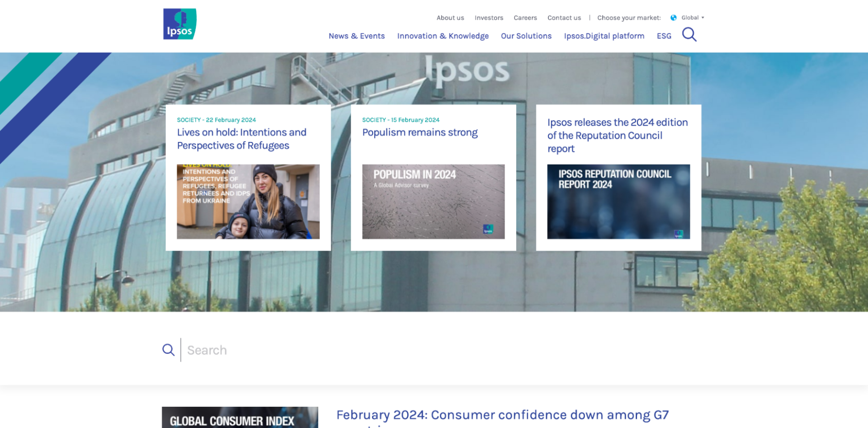The width and height of the screenshot is (868, 428).
Task: Click the globe icon beside Global
Action: (x=673, y=18)
